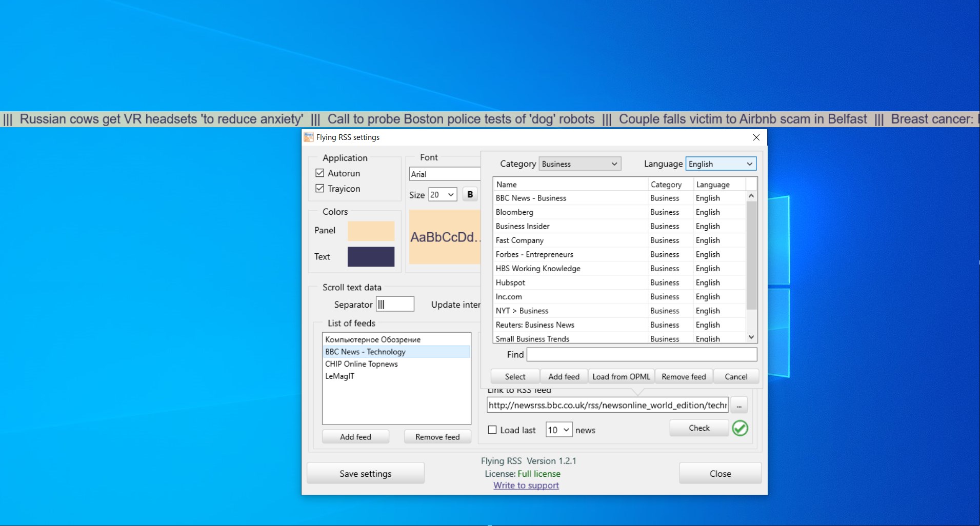The image size is (980, 526).
Task: Click the "..." browse button beside the RSS link
Action: (738, 404)
